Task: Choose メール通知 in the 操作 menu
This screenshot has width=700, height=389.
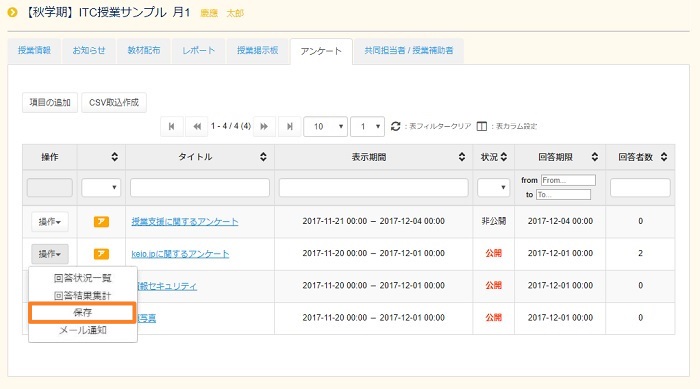Action: coord(83,330)
